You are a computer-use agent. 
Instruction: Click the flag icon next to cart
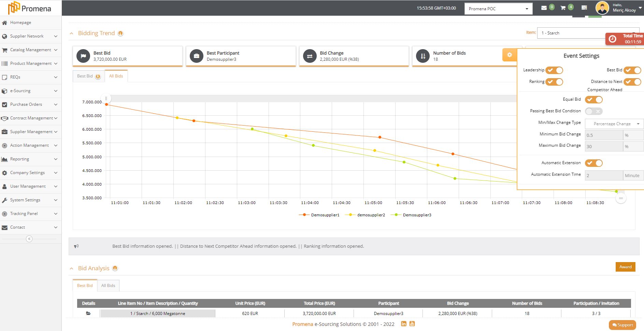pos(584,8)
